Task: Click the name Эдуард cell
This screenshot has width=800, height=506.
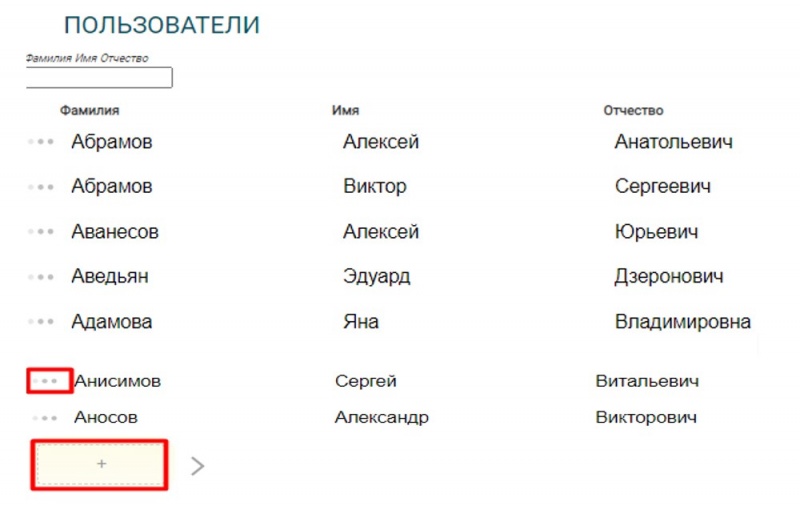Action: tap(376, 277)
